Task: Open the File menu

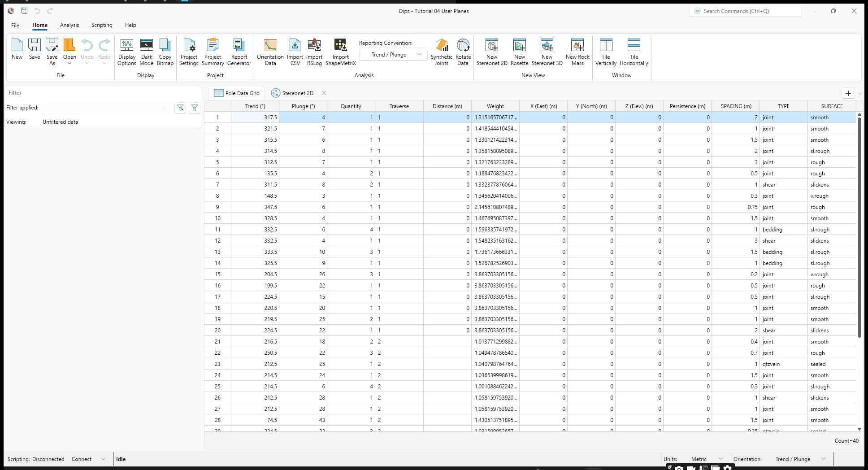Action: point(15,25)
